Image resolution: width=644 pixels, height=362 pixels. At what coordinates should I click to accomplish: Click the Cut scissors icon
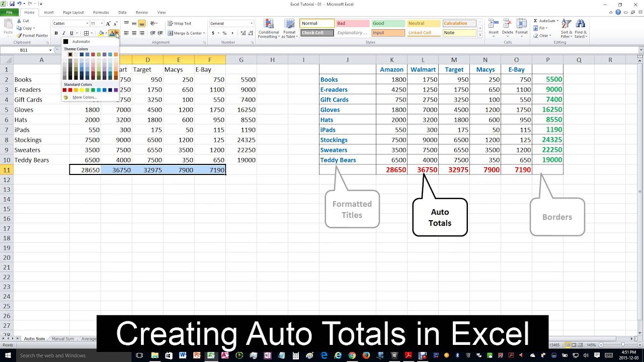coord(19,21)
